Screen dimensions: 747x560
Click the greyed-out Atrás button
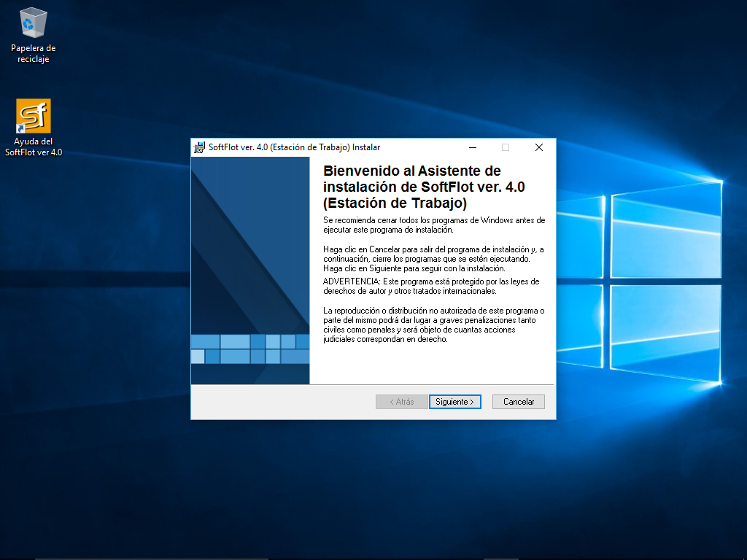(x=401, y=402)
